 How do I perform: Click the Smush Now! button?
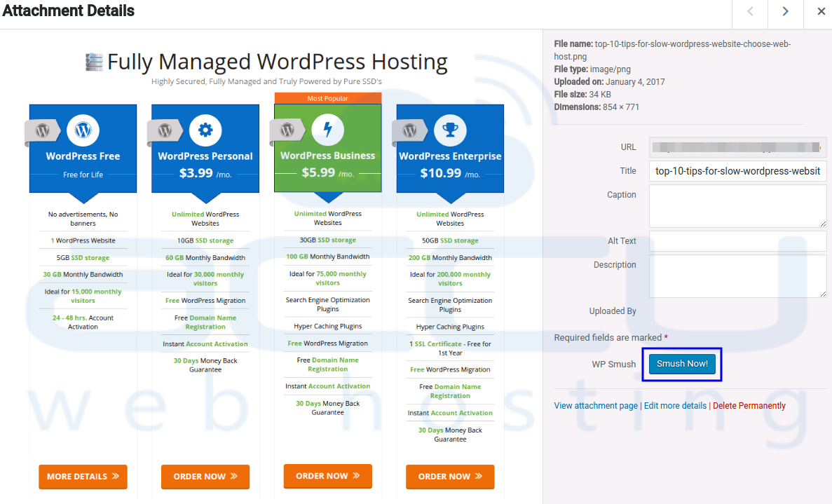tap(682, 364)
